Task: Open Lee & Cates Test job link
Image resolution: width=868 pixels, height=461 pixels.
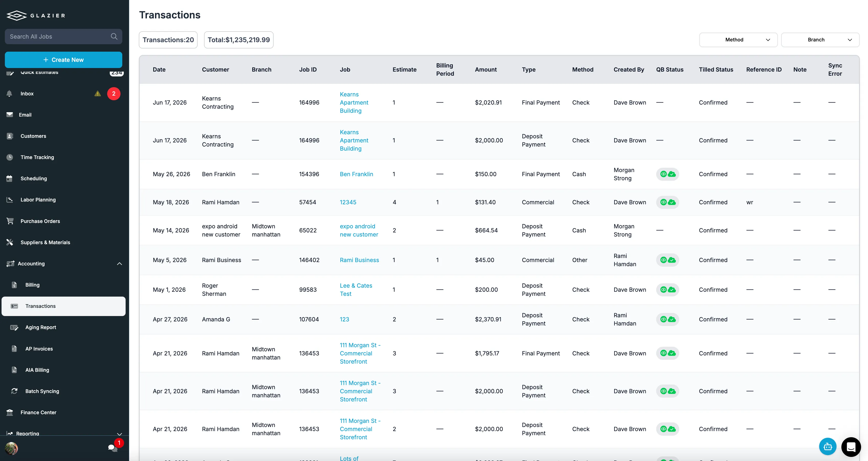Action: tap(356, 290)
